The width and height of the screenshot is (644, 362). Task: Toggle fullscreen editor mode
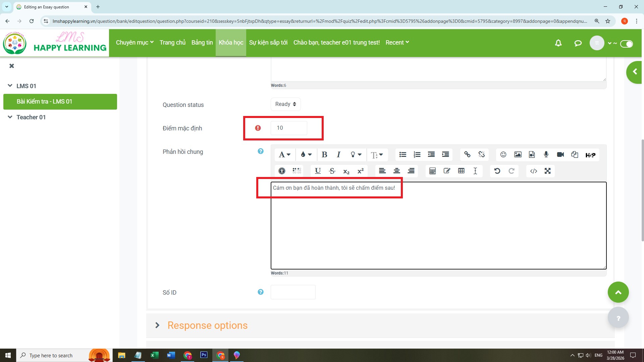[x=548, y=171]
